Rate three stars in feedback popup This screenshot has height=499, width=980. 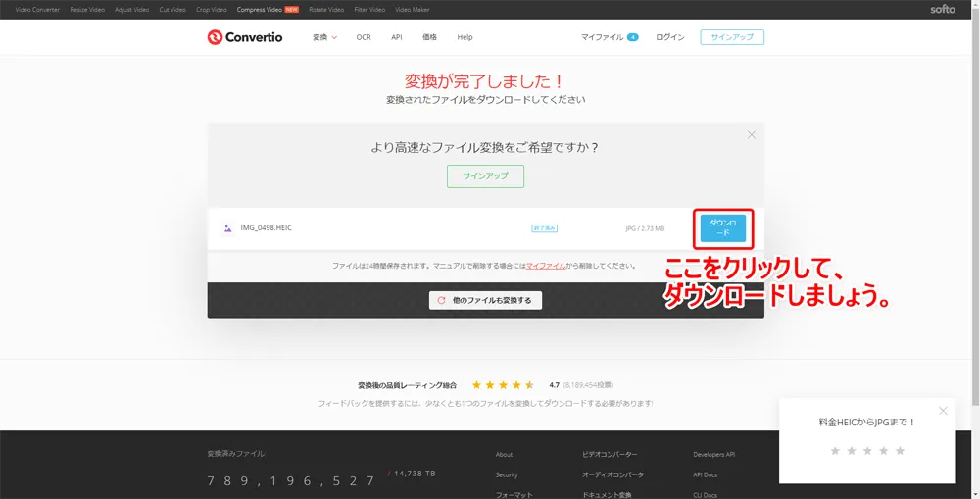point(867,451)
